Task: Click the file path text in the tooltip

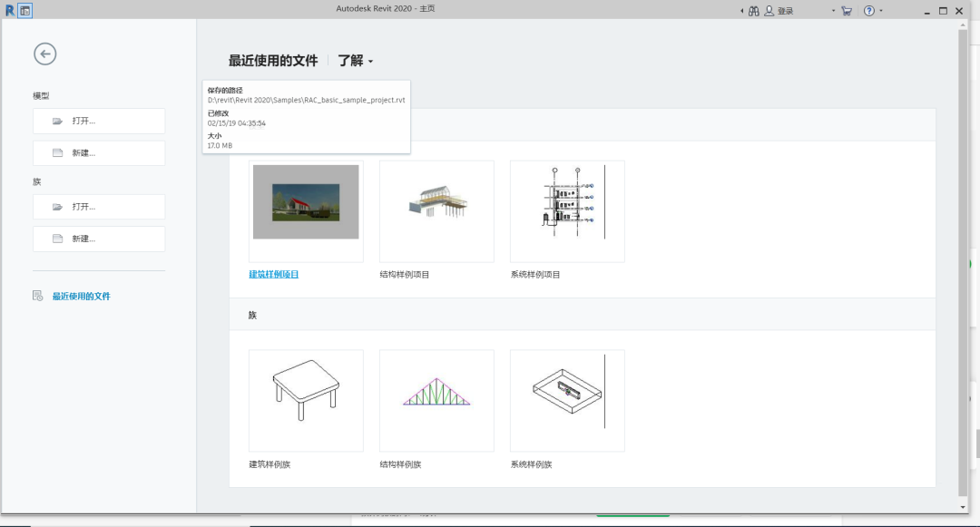Action: [x=307, y=100]
